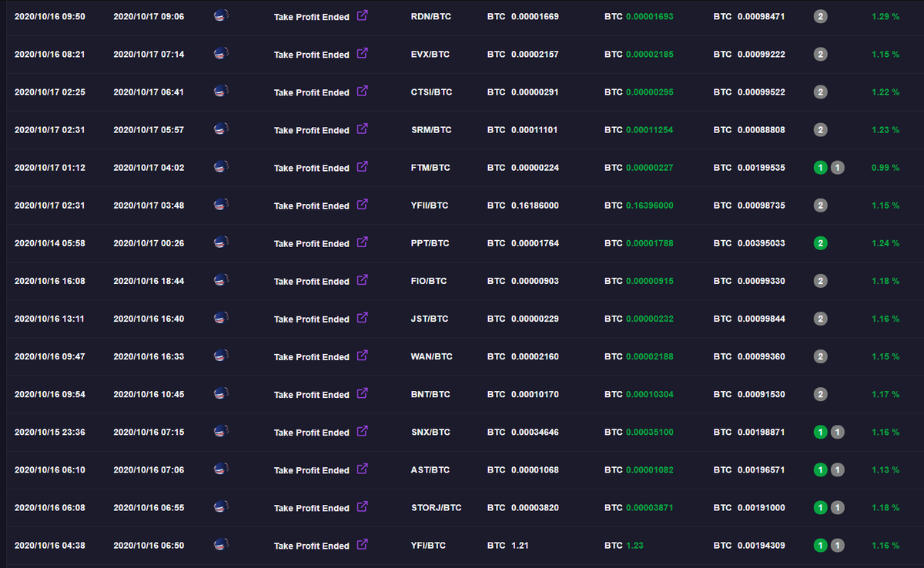Select the CTSI/BTC pair name
924x568 pixels.
click(x=432, y=92)
